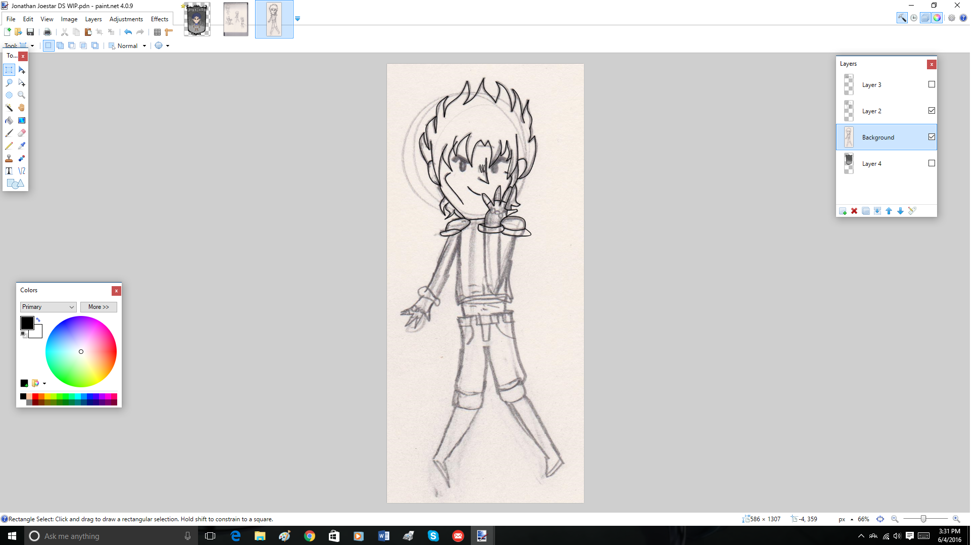This screenshot has height=545, width=980.
Task: Select the Clone Stamp tool
Action: 9,158
